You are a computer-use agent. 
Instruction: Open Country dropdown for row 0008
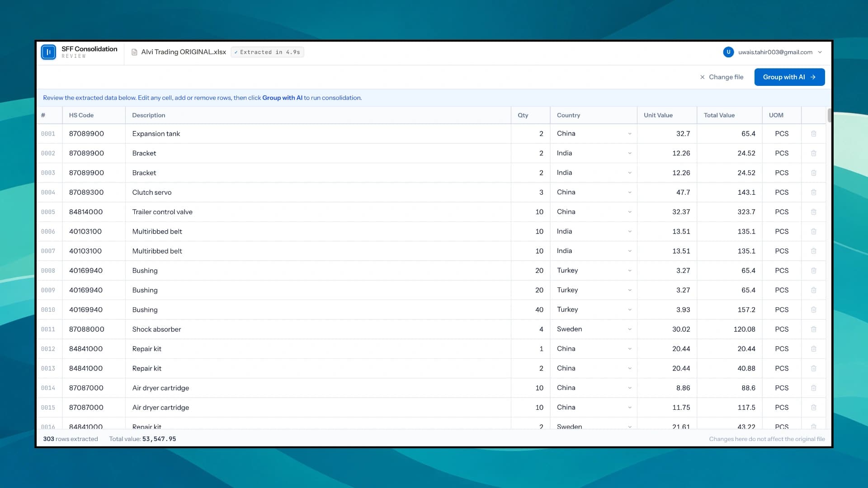click(x=594, y=271)
